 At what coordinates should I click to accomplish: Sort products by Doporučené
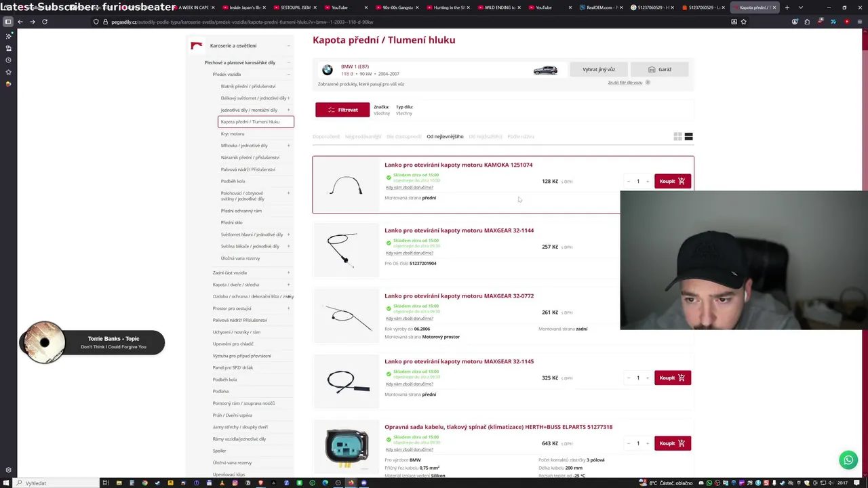click(x=325, y=136)
